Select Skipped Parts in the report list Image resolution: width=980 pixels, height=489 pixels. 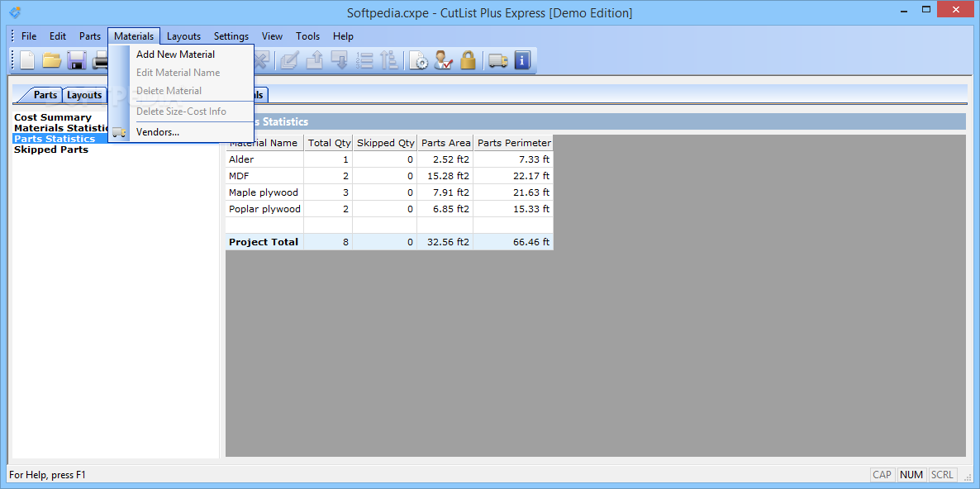pyautogui.click(x=51, y=150)
